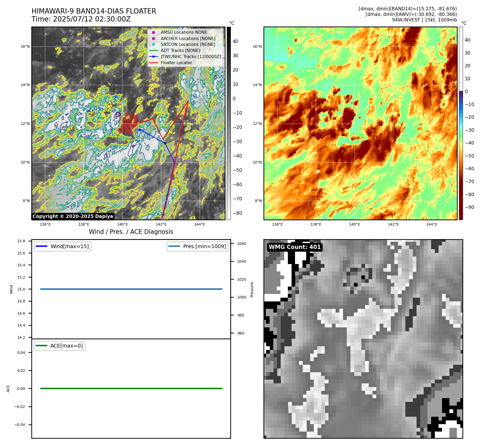Click the green ACE line at 0.00
This screenshot has height=448, width=481.
131,389
